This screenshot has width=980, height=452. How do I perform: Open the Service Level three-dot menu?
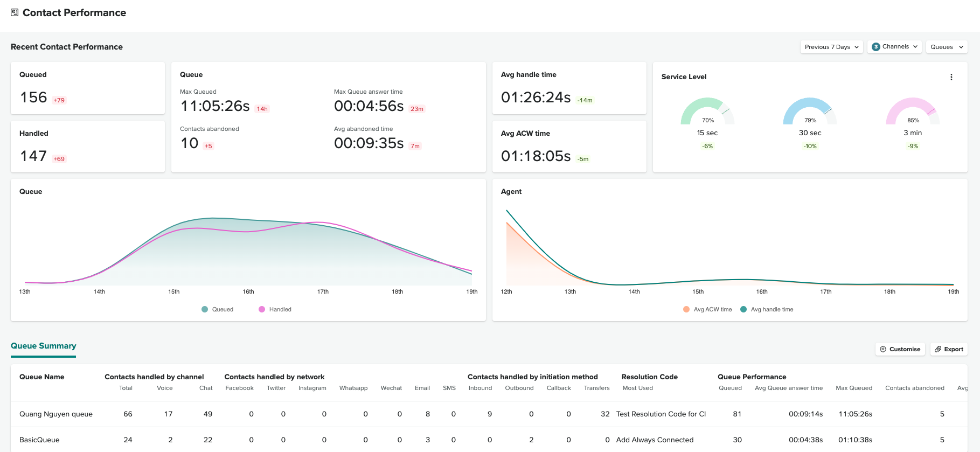tap(951, 77)
